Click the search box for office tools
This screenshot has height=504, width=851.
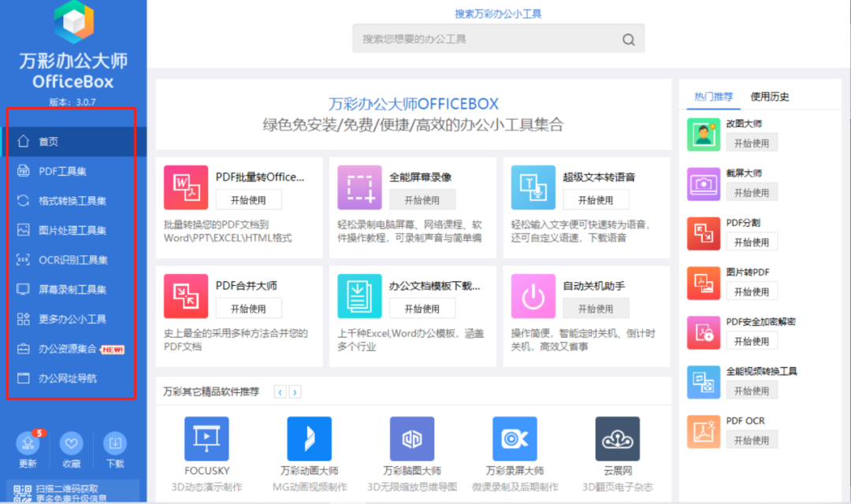[x=498, y=39]
